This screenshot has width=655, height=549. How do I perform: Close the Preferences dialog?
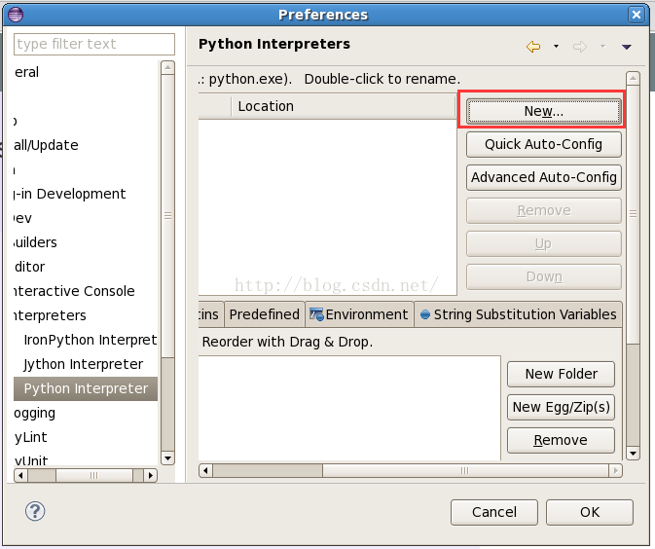(636, 15)
